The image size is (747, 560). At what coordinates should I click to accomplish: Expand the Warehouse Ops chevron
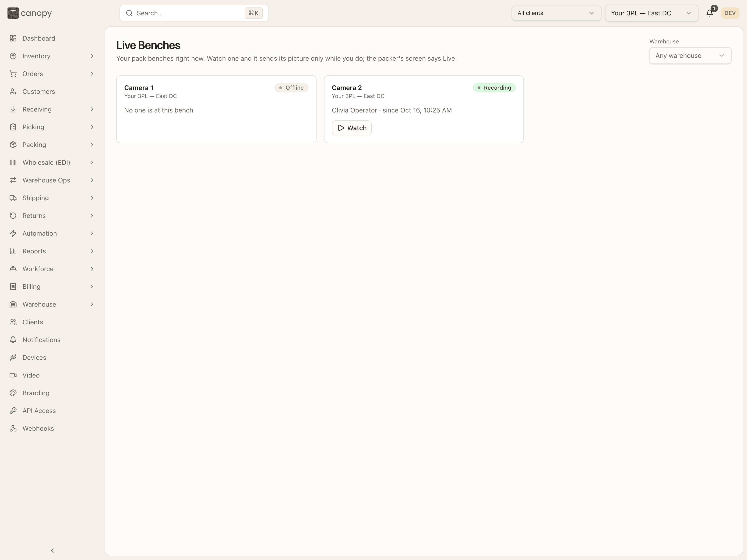92,180
